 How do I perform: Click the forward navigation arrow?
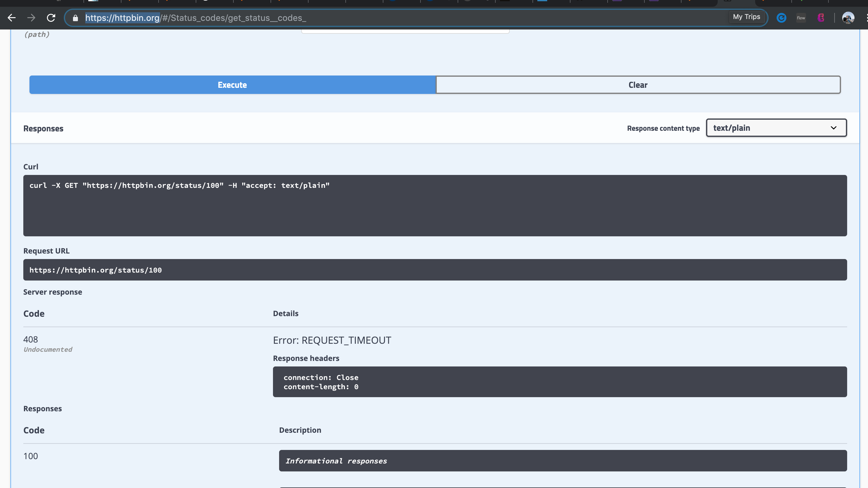31,18
